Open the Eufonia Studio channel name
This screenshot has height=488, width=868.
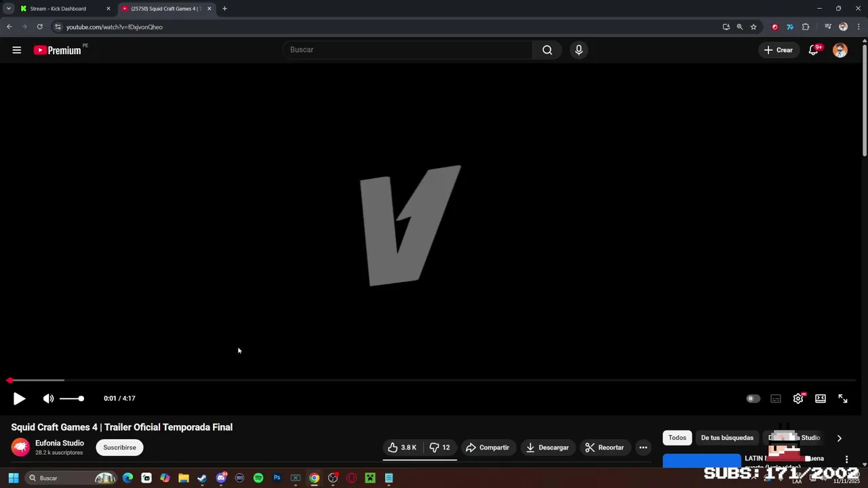pos(60,443)
